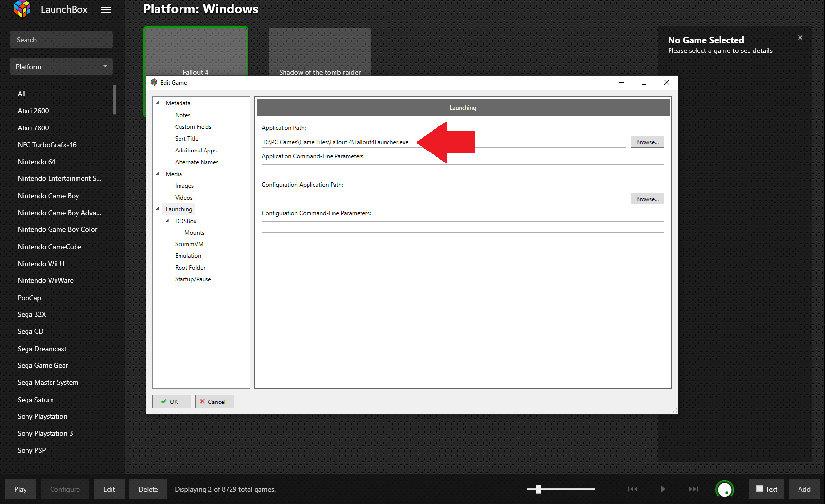825x504 pixels.
Task: Select Sony Playstation 3 platform
Action: click(45, 433)
